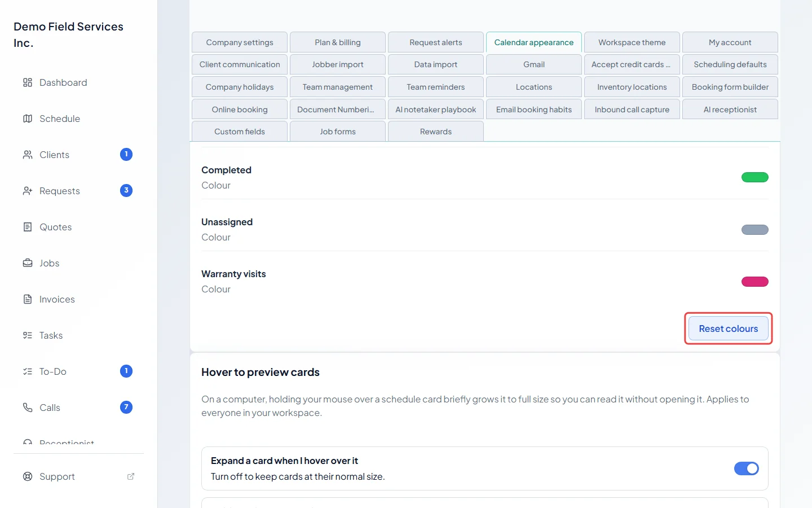Screen dimensions: 812x508
Task: Click the Requests badge showing 3
Action: (126, 190)
